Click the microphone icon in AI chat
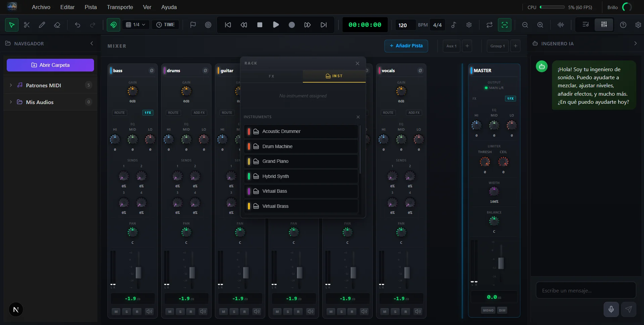 (x=611, y=309)
